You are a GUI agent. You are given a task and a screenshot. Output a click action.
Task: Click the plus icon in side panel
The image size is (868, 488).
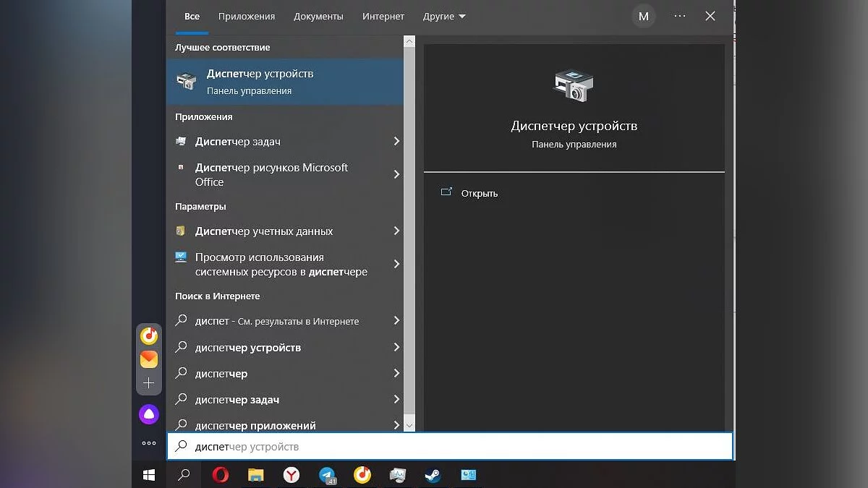click(149, 383)
